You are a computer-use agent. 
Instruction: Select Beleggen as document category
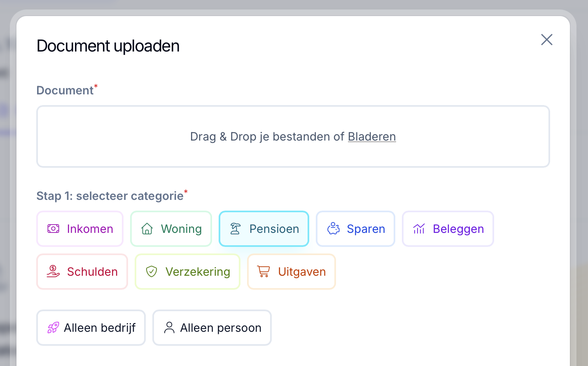[x=448, y=229]
